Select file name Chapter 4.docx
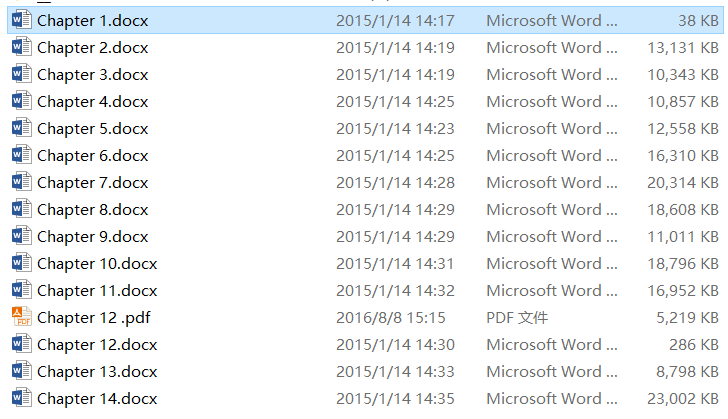Screen dimensions: 728x419 click(x=92, y=102)
